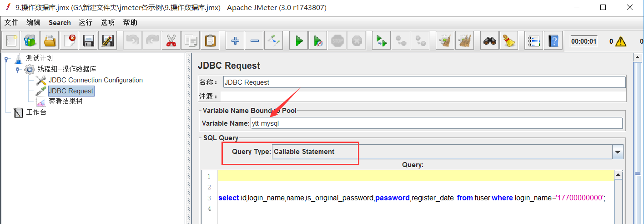Open the 文件 menu
The width and height of the screenshot is (644, 224).
pyautogui.click(x=11, y=22)
